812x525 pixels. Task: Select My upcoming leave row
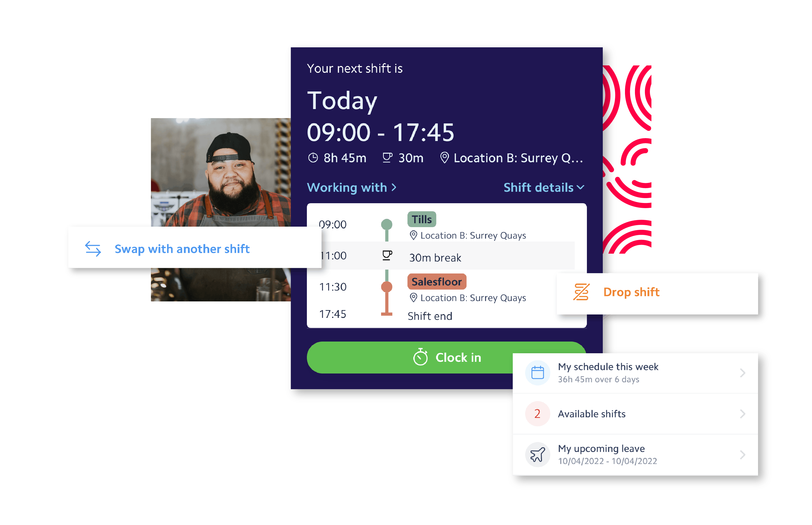click(x=635, y=455)
